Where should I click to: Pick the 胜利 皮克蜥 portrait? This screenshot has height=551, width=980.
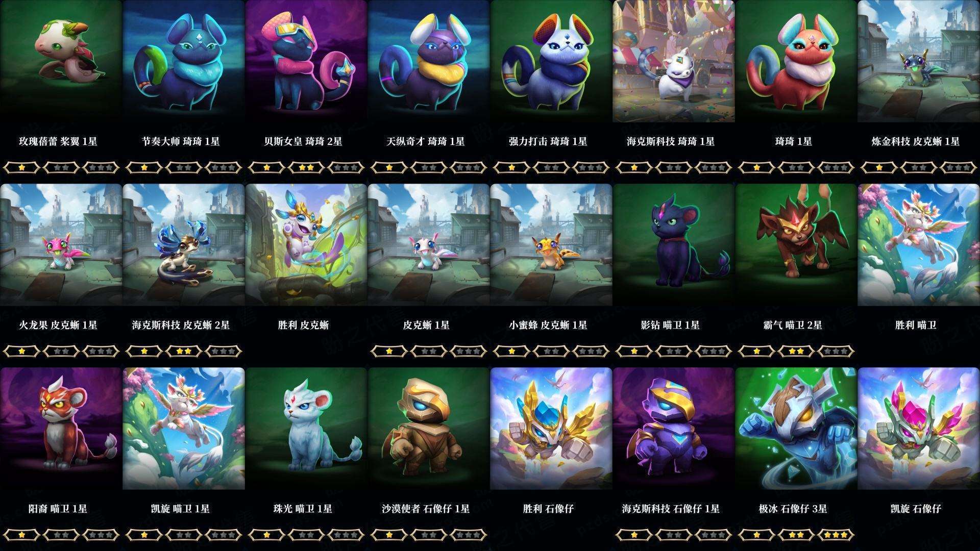pos(306,245)
